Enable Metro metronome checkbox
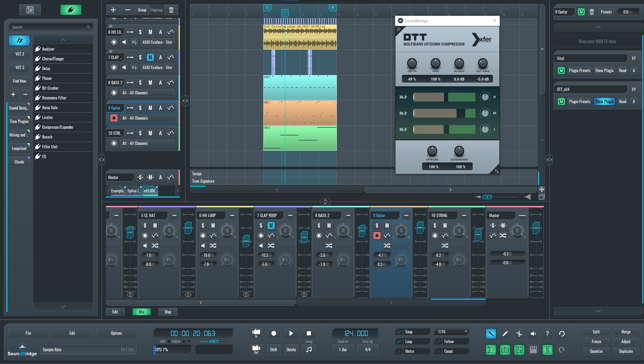 [x=399, y=351]
